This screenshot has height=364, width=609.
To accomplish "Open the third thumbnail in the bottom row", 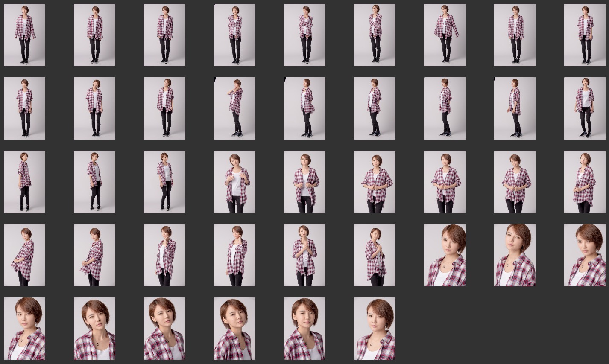I will (x=164, y=329).
